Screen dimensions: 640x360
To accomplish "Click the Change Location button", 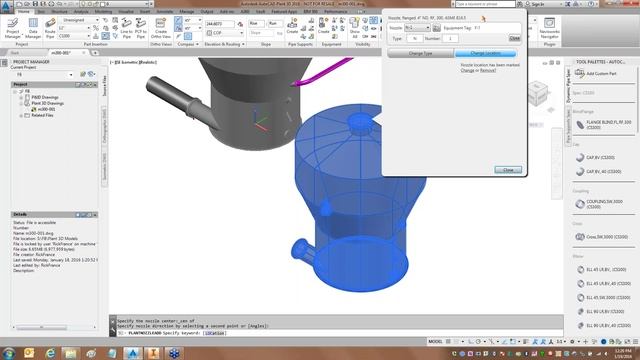I will pyautogui.click(x=485, y=53).
